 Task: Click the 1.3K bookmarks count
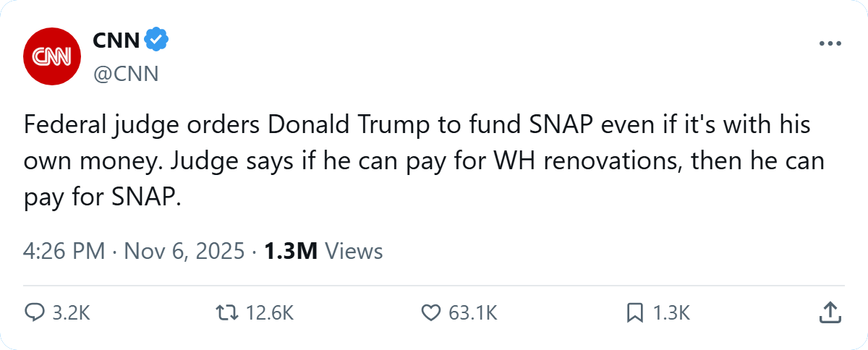click(671, 312)
